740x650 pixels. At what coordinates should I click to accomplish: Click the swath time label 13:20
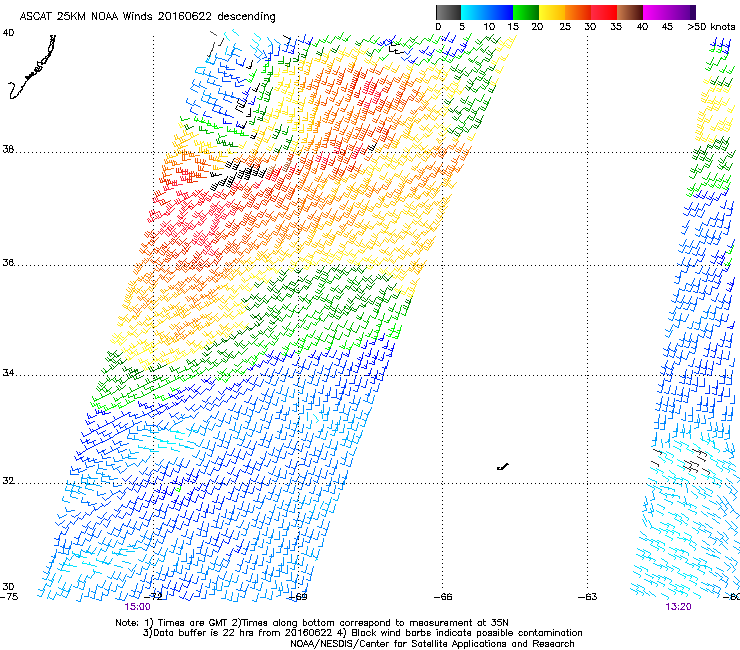pyautogui.click(x=678, y=607)
